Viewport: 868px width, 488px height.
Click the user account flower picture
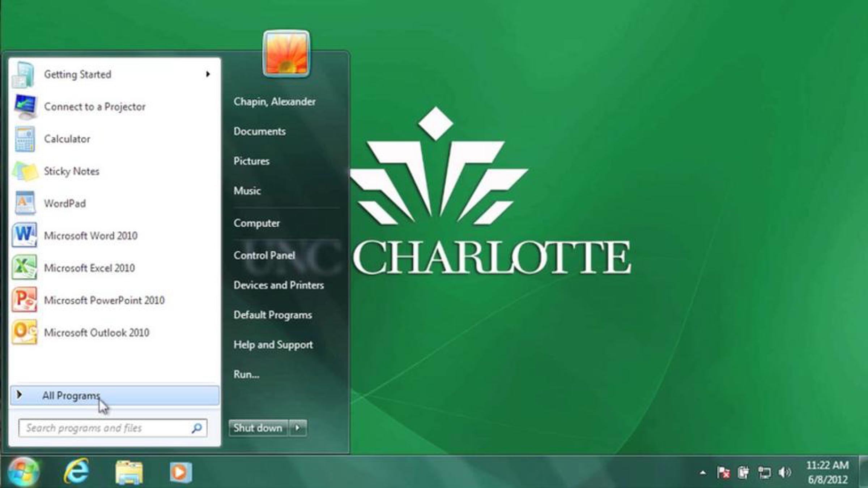point(286,54)
